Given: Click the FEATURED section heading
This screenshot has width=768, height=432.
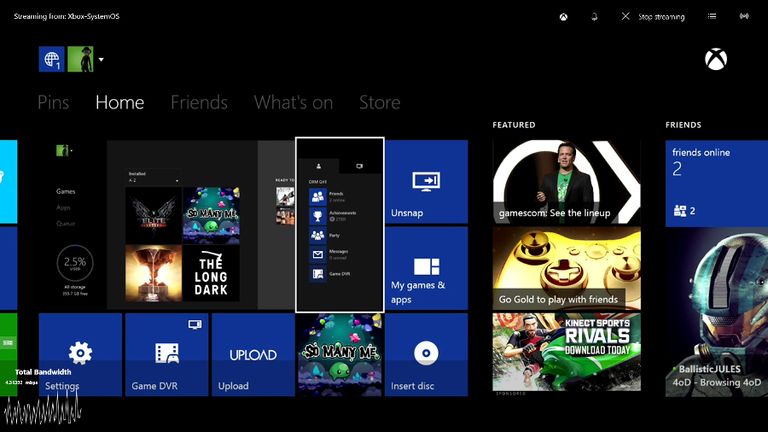Looking at the screenshot, I should coord(514,125).
